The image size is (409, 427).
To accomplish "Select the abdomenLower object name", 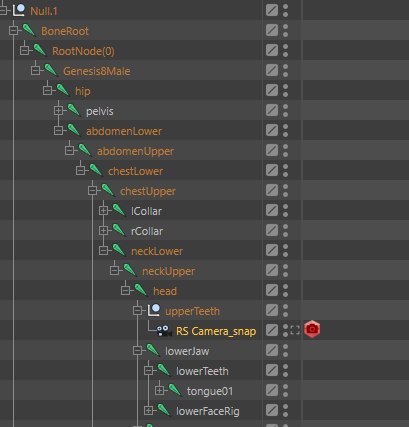I will [124, 131].
